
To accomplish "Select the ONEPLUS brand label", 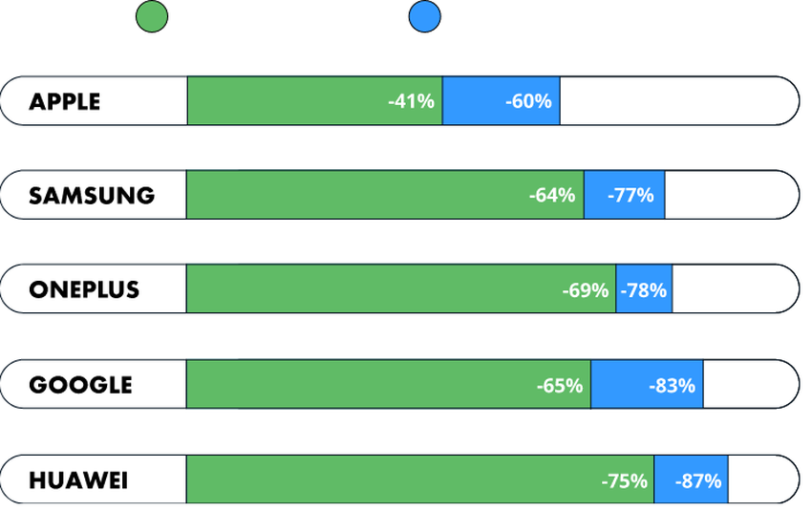I will tap(84, 289).
